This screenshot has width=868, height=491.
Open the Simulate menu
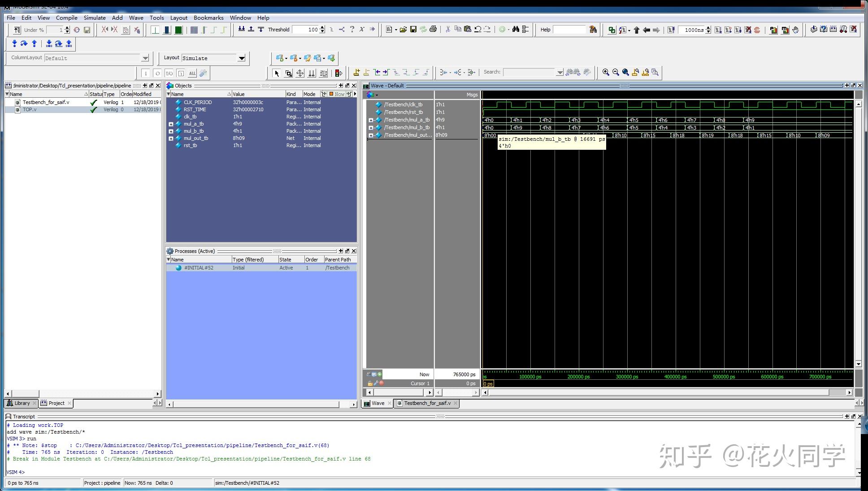(95, 18)
